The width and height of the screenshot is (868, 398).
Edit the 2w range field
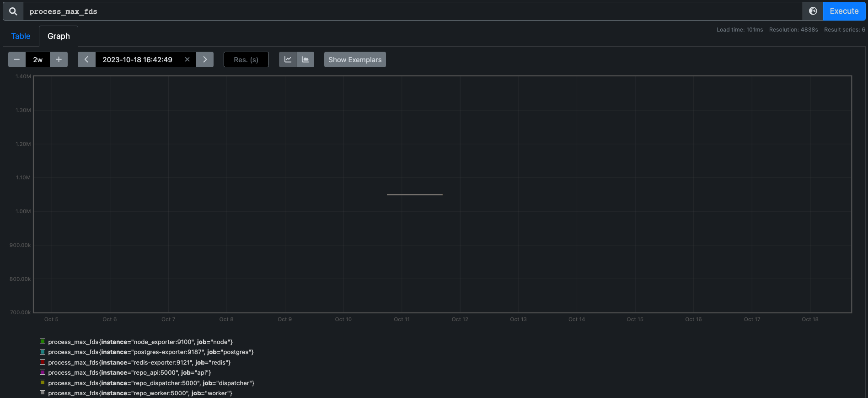(x=38, y=59)
